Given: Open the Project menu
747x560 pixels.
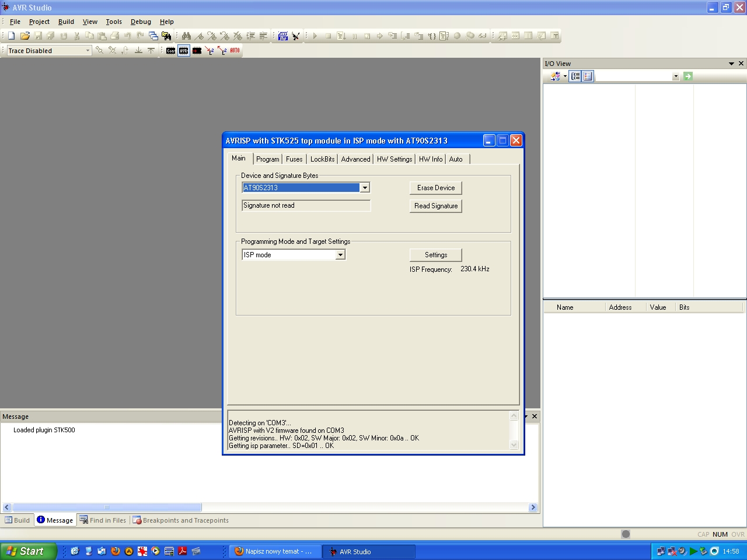Looking at the screenshot, I should [39, 22].
